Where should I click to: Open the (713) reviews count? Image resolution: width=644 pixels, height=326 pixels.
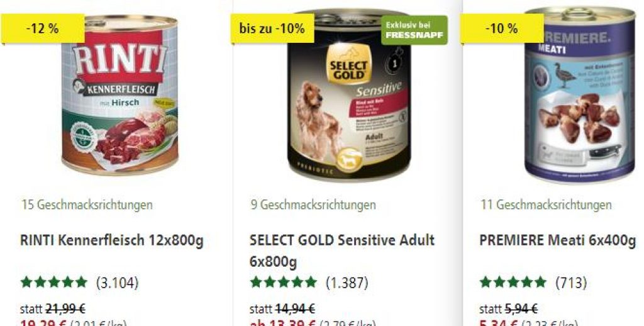(571, 283)
